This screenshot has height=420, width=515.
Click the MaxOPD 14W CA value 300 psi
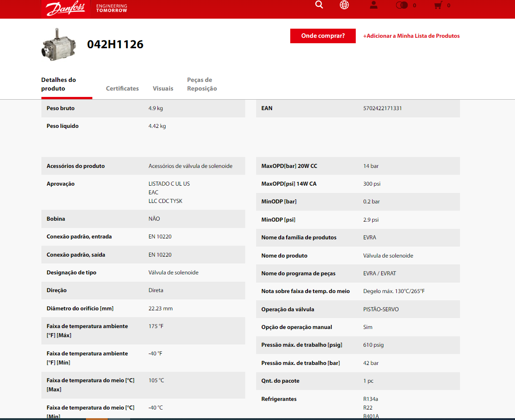[x=372, y=184]
